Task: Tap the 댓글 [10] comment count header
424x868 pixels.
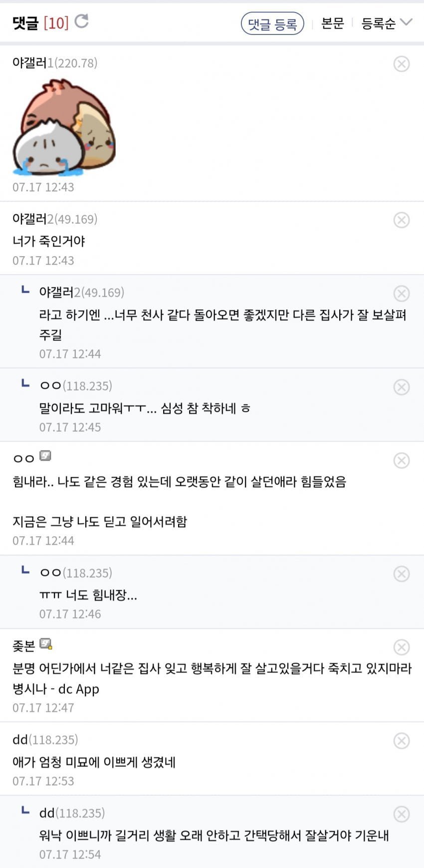Action: coord(40,23)
